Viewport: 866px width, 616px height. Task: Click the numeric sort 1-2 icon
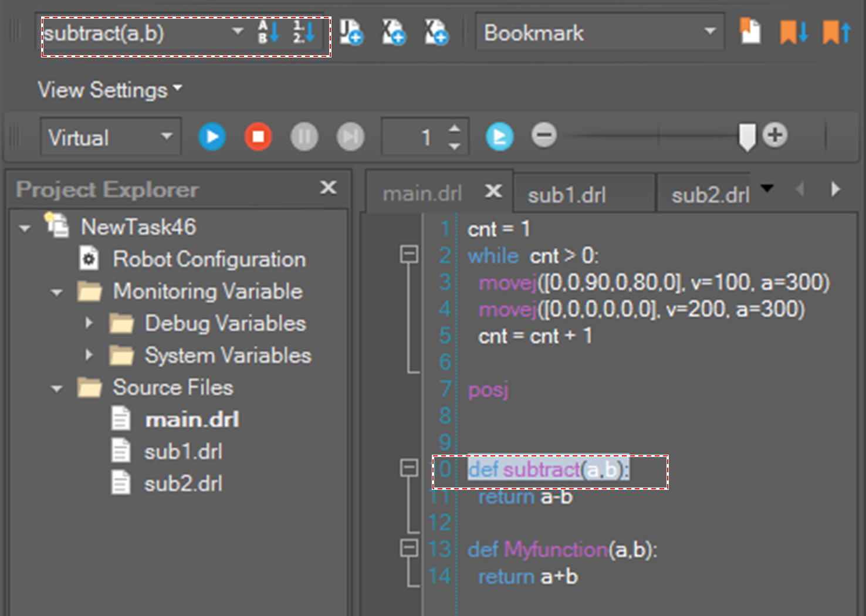tap(303, 32)
